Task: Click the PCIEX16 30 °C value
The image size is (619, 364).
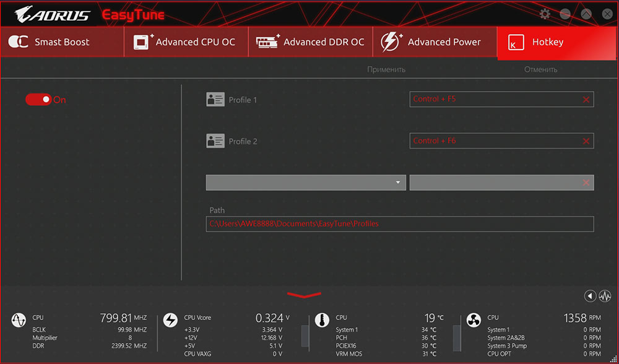Action: click(x=429, y=346)
